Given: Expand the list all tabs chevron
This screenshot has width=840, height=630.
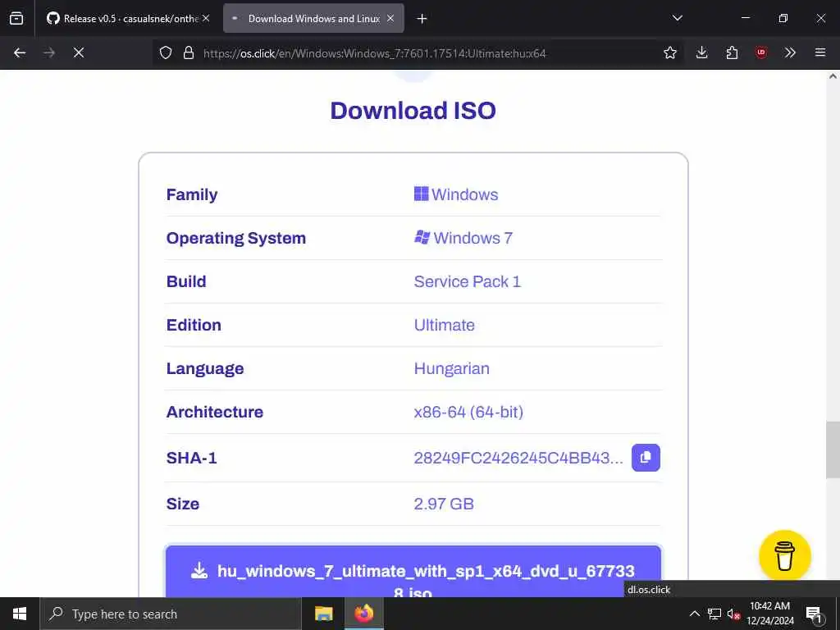Looking at the screenshot, I should (x=677, y=18).
